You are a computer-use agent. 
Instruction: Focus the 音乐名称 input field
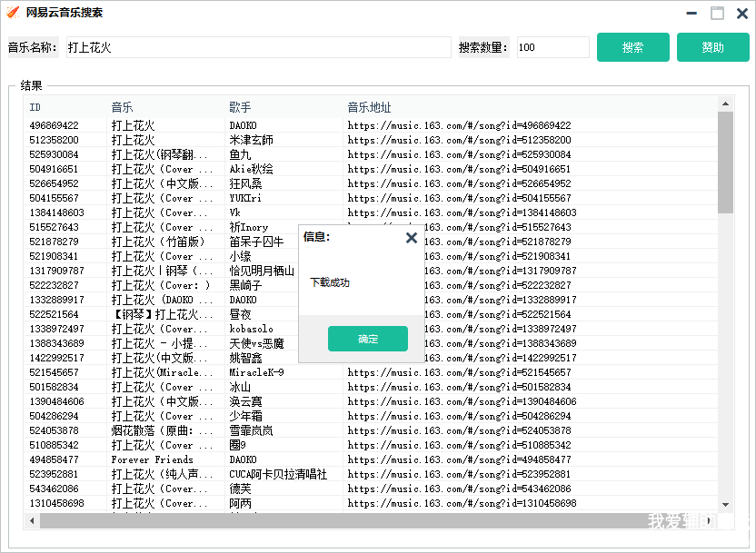click(258, 47)
